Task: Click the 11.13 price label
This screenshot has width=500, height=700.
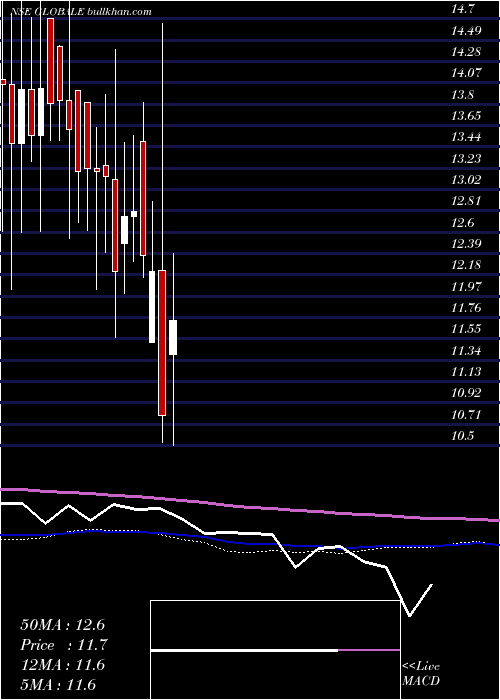Action: [466, 371]
